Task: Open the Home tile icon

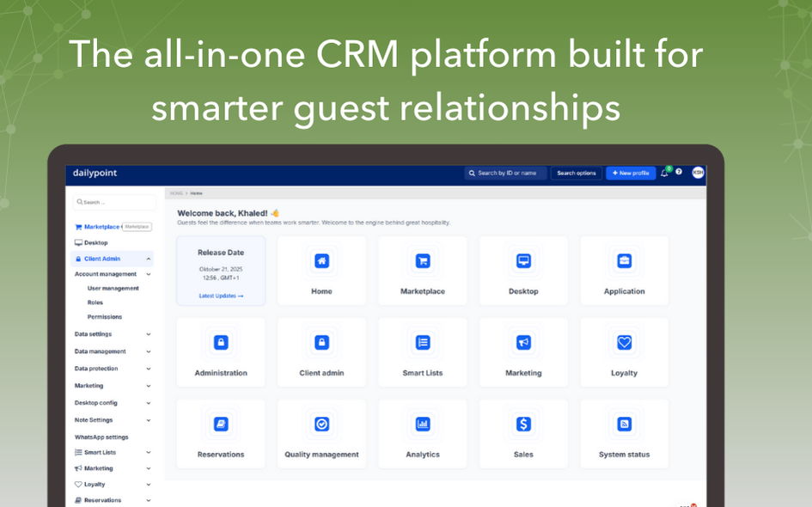Action: click(x=321, y=261)
